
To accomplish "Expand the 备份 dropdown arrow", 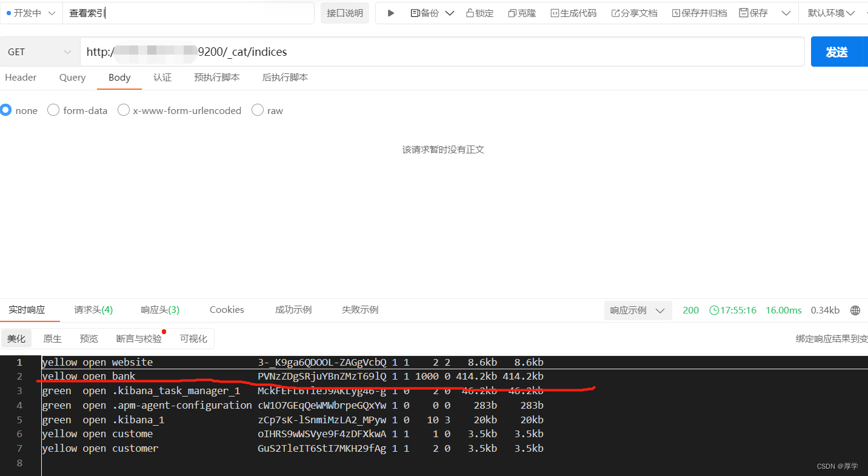I will (x=449, y=13).
